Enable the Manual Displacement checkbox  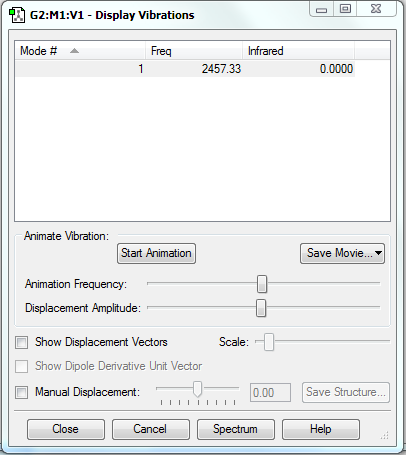(22, 392)
